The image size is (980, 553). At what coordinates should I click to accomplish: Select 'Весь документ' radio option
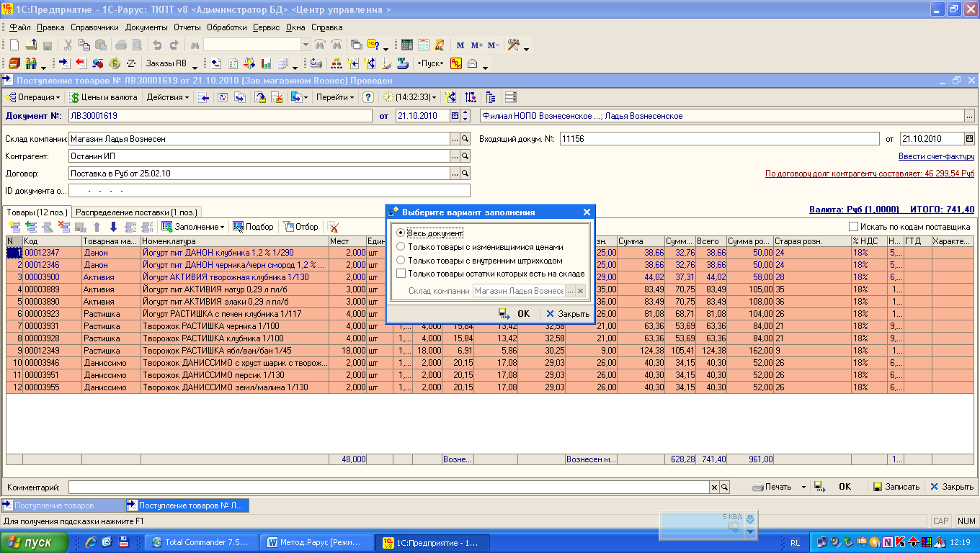click(x=401, y=233)
